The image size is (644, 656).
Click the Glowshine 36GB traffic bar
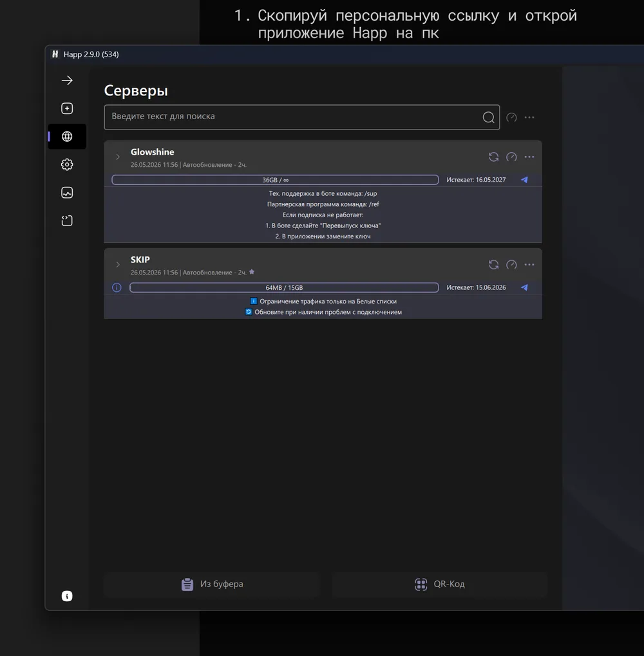click(275, 180)
